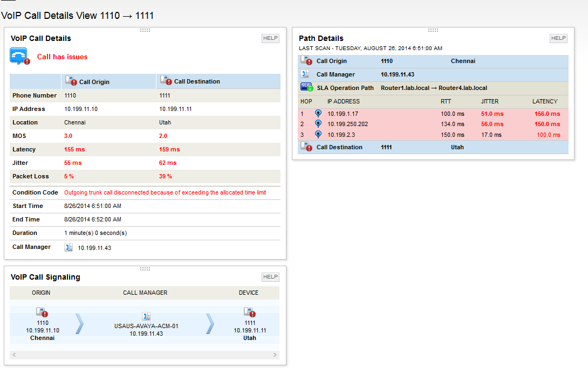Click destination latency 159 ms

[169, 149]
